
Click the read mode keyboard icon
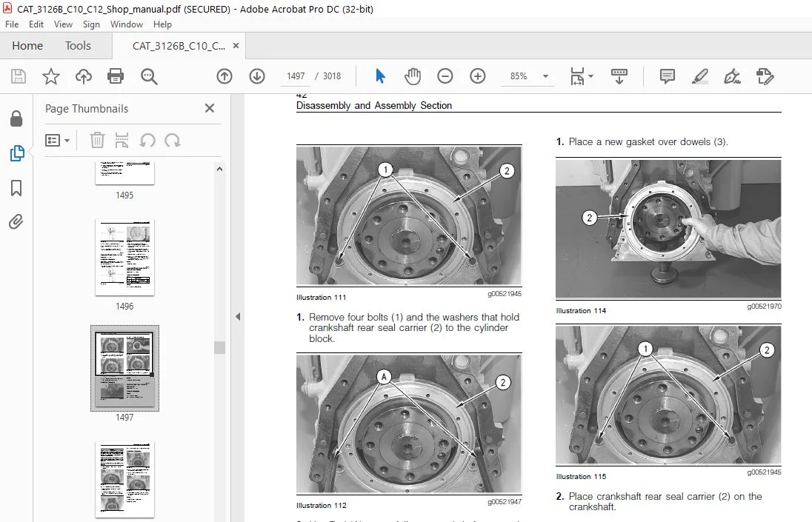coord(619,76)
